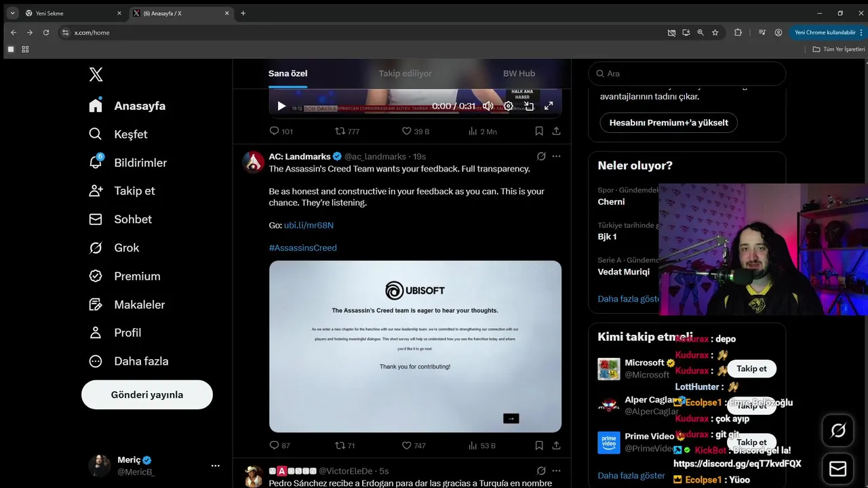Viewport: 868px width, 488px height.
Task: Click the AC: Landmarks Grok explain icon
Action: 541,156
